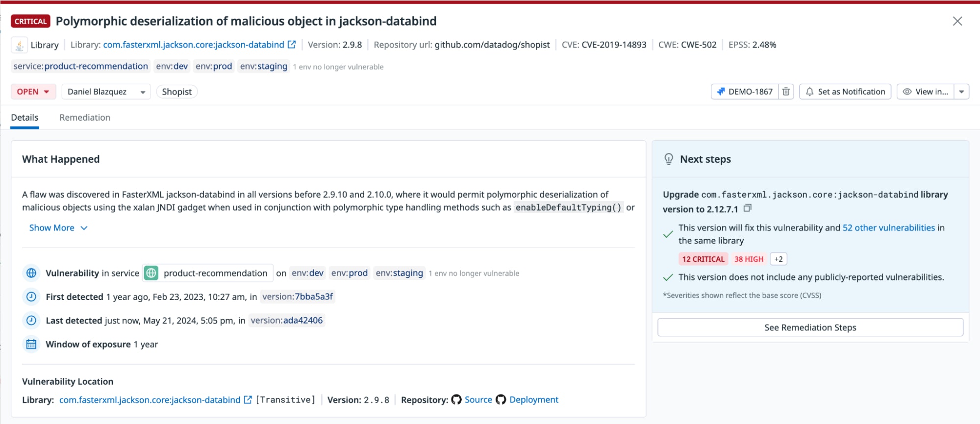Open external link icon next to library name in header
Screen dimensions: 980x424
(x=292, y=45)
